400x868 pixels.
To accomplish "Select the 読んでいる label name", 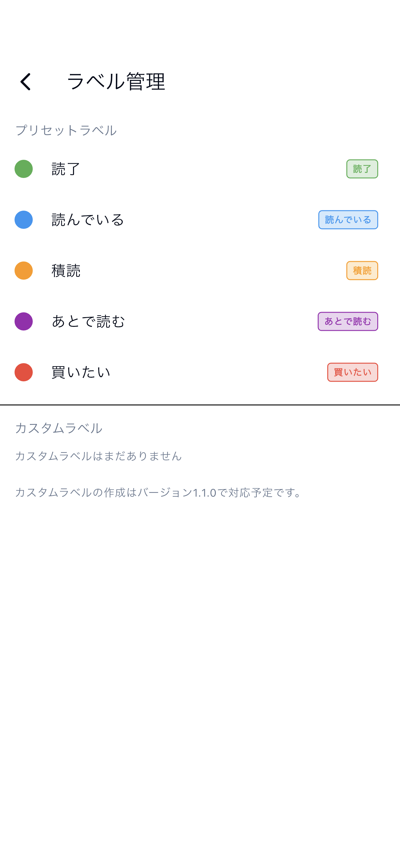I will [88, 220].
